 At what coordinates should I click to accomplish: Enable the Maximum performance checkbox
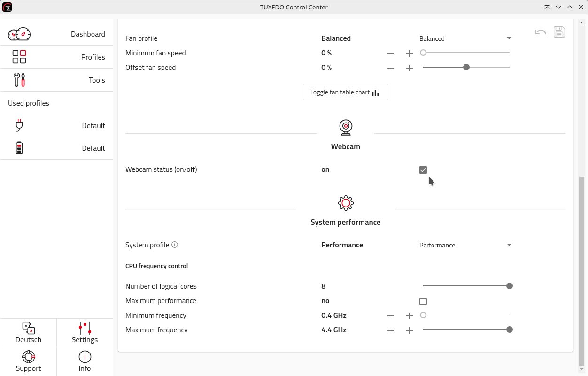pos(423,301)
